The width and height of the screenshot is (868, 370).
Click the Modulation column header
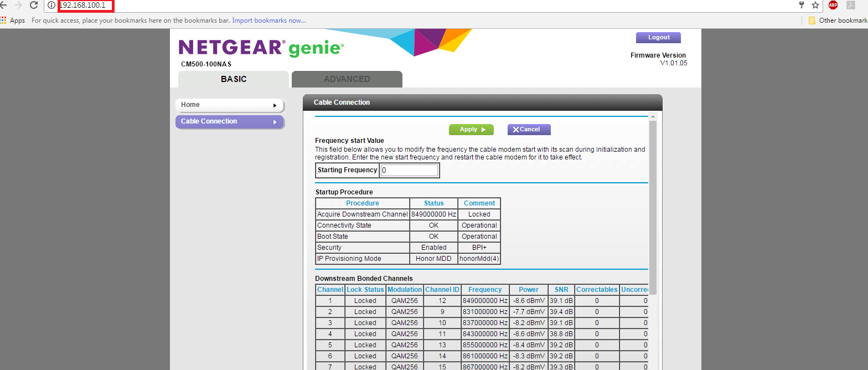405,290
